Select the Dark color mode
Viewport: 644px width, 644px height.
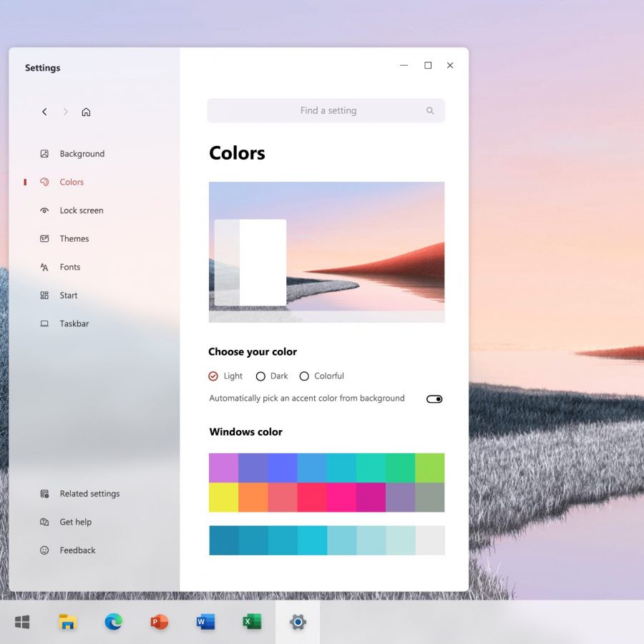click(260, 376)
